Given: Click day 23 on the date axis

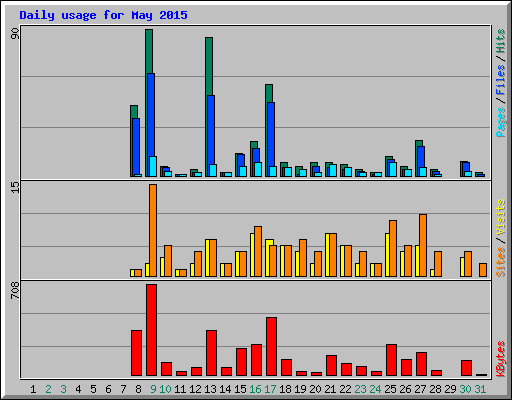Looking at the screenshot, I should [x=360, y=389].
